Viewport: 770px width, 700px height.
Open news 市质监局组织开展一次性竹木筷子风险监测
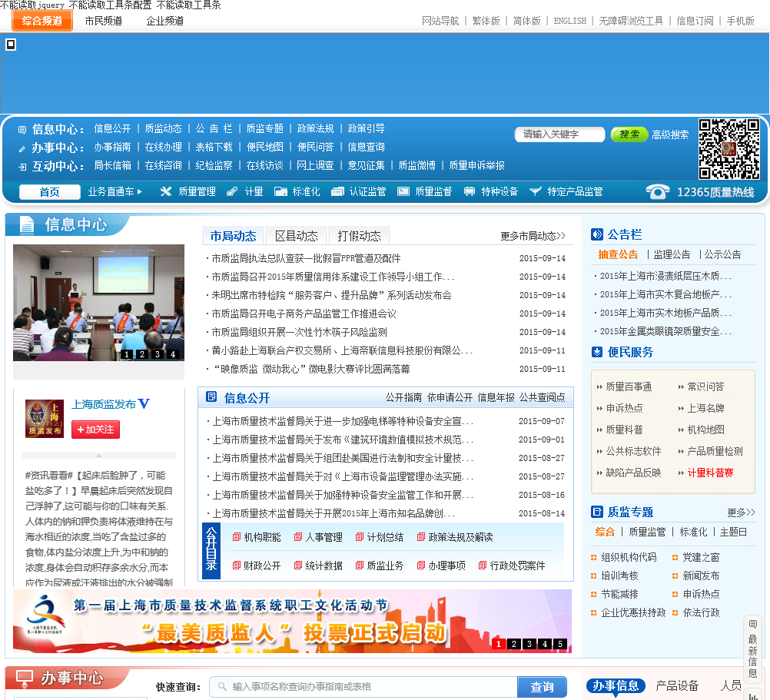point(299,332)
